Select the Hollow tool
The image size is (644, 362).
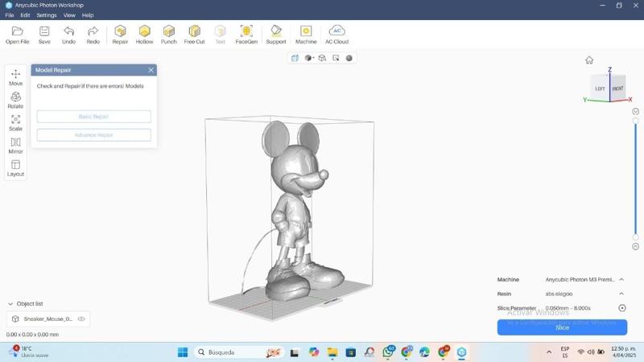144,35
